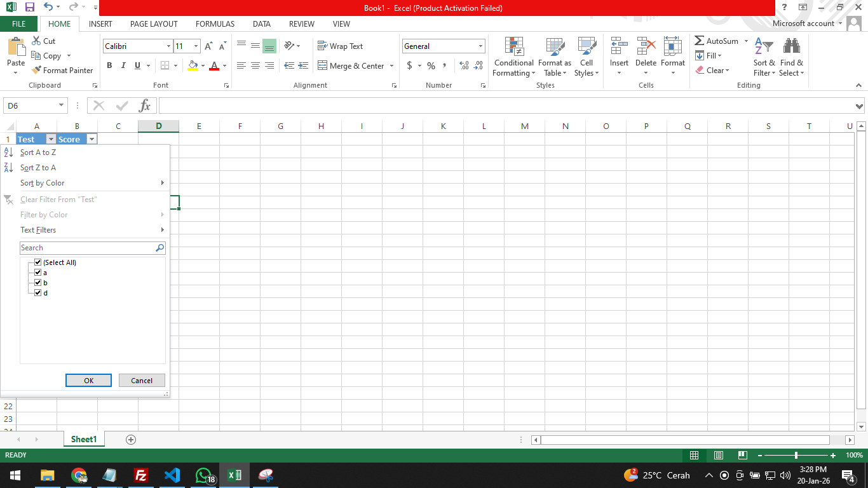Uncheck the 'a' filter item

point(38,273)
